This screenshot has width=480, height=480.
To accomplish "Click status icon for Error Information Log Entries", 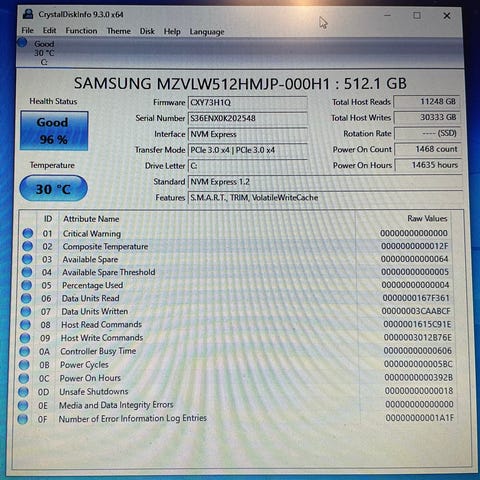I will pos(23,419).
